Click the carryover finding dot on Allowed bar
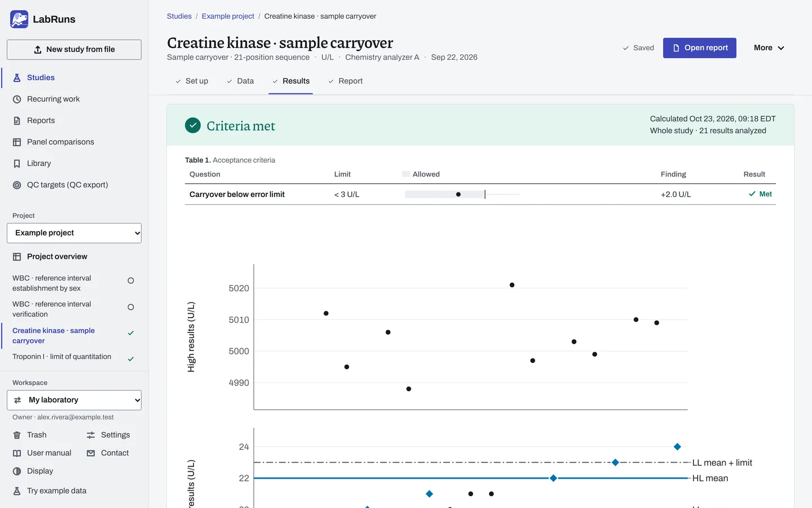The height and width of the screenshot is (508, 812). coord(458,195)
